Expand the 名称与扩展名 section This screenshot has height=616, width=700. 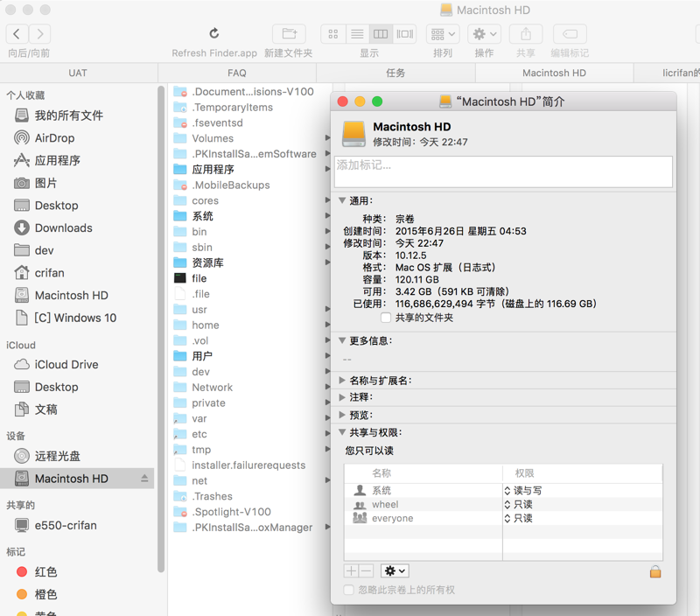click(x=342, y=381)
